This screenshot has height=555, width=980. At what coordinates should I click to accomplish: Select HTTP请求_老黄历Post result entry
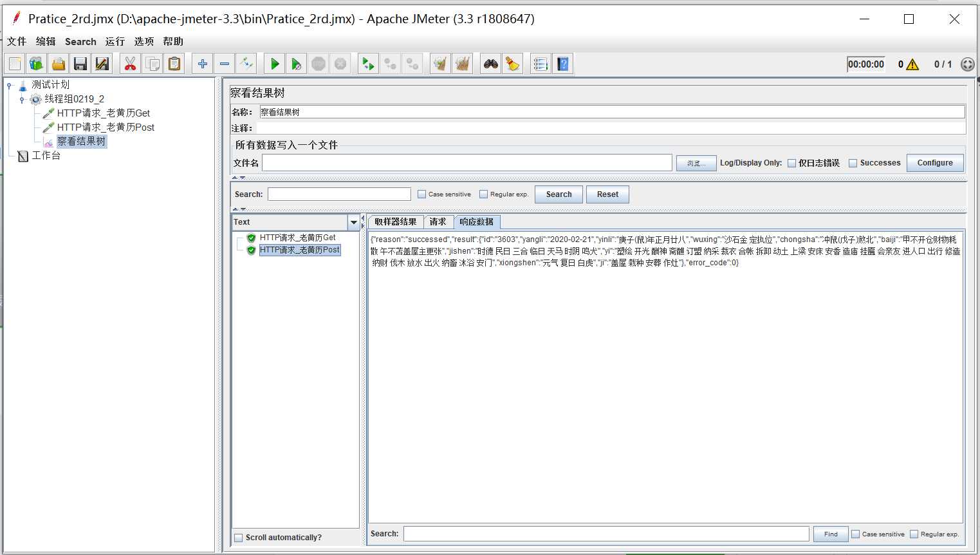(x=300, y=250)
